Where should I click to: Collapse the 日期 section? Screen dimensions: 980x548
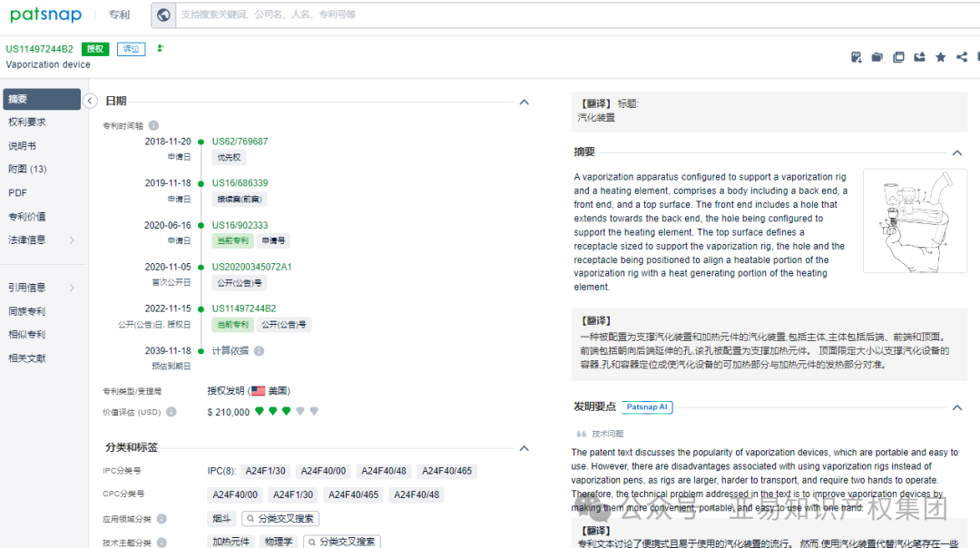pyautogui.click(x=524, y=100)
